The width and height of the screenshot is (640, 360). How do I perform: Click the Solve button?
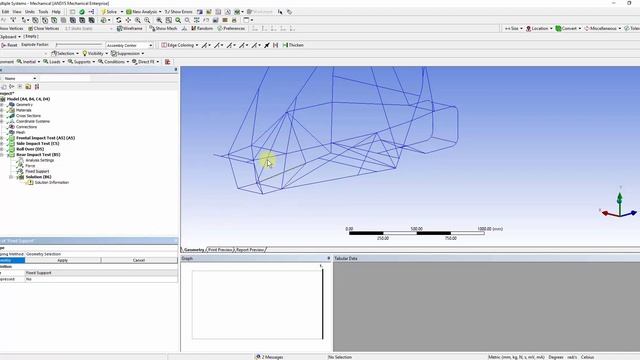(109, 12)
